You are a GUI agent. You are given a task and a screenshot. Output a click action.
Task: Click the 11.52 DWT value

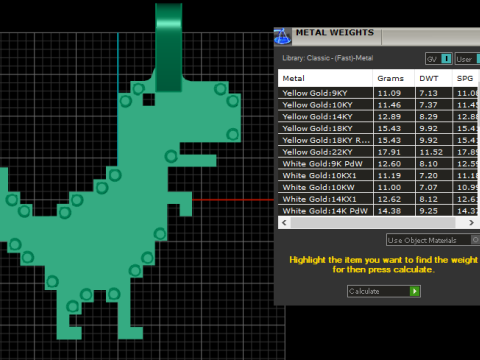[x=431, y=152]
